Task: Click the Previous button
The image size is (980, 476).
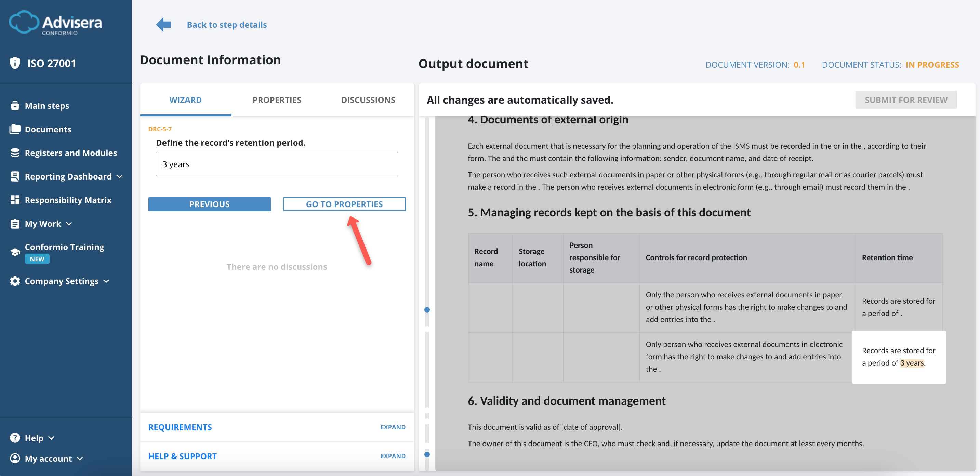Action: [x=209, y=204]
